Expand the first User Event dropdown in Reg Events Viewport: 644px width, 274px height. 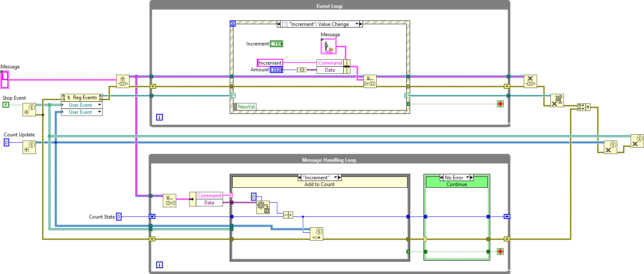click(x=99, y=105)
